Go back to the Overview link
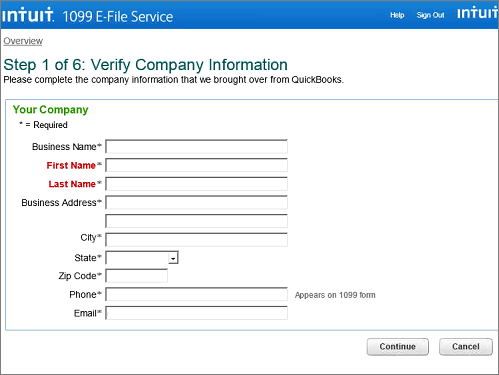 pos(23,41)
